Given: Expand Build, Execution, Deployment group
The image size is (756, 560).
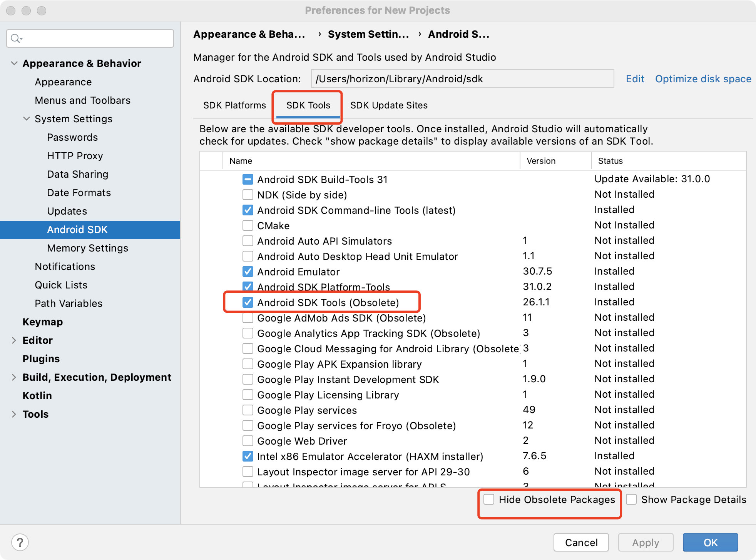Looking at the screenshot, I should coord(14,377).
